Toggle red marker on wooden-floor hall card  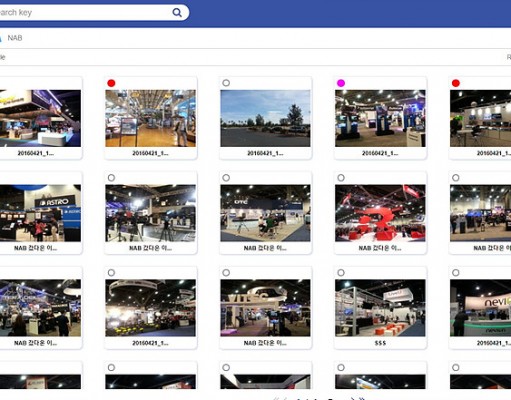coord(111,83)
